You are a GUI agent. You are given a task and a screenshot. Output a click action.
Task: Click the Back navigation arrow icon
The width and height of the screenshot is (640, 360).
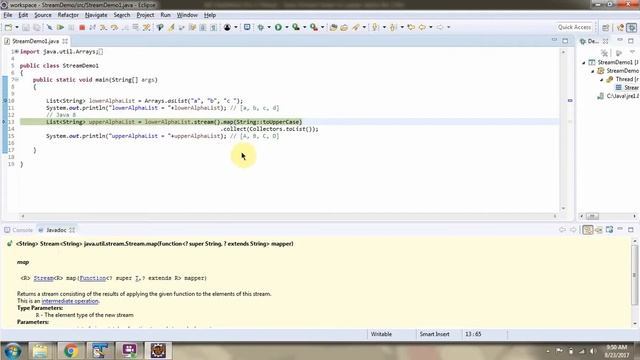(x=422, y=27)
